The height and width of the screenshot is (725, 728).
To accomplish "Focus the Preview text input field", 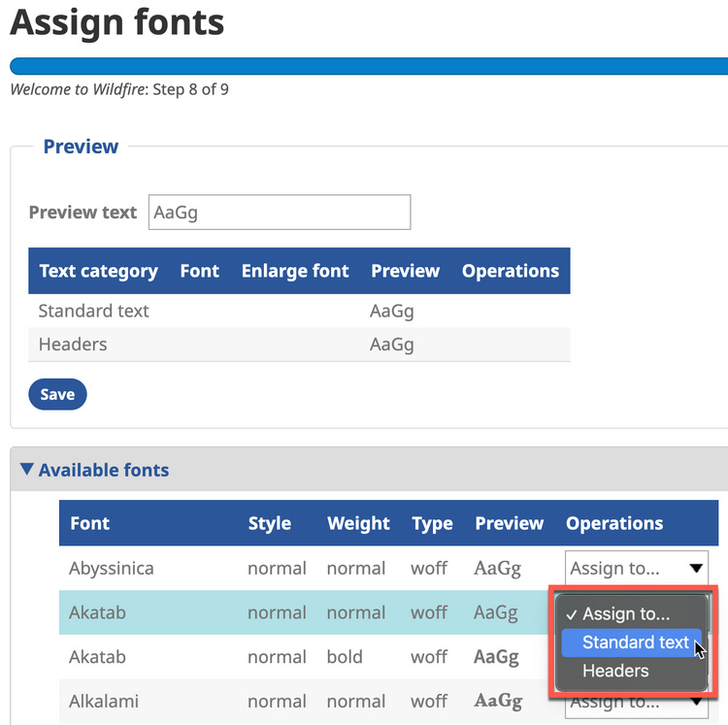I will pos(279,213).
